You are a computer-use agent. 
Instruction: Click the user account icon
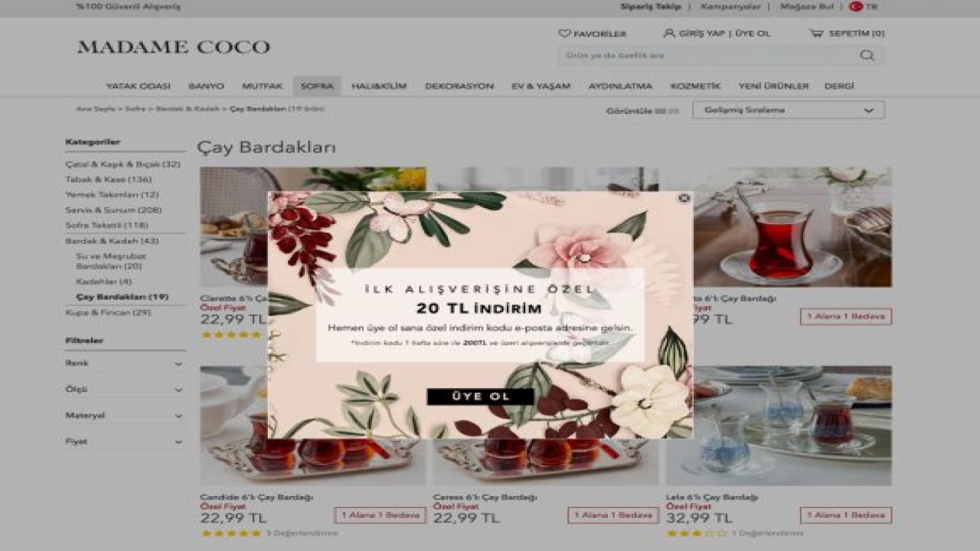pyautogui.click(x=669, y=34)
